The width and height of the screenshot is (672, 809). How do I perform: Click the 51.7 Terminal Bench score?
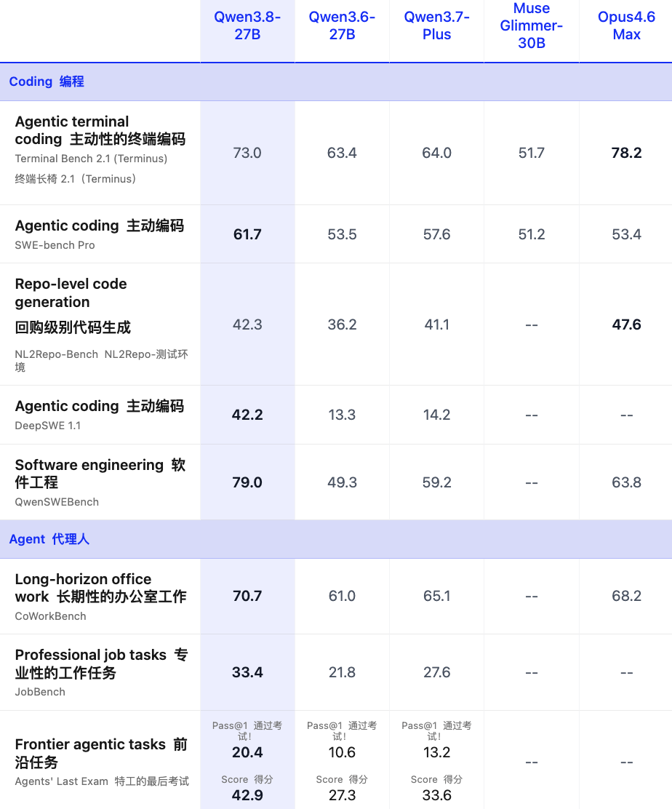point(531,153)
